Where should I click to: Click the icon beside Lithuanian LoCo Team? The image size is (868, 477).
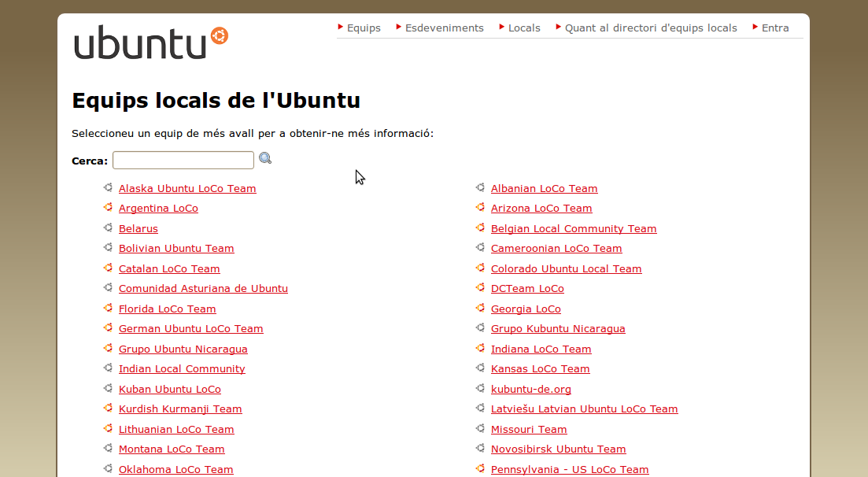pos(108,429)
